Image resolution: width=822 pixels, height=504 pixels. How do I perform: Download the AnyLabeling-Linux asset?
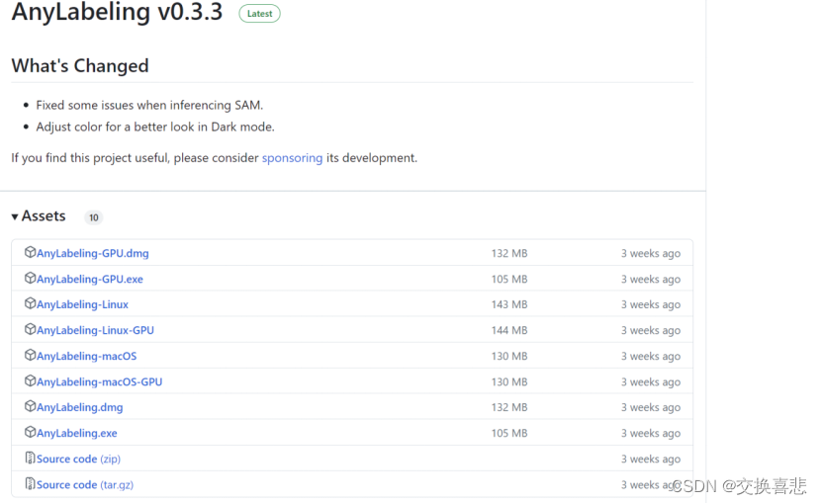[x=82, y=304]
